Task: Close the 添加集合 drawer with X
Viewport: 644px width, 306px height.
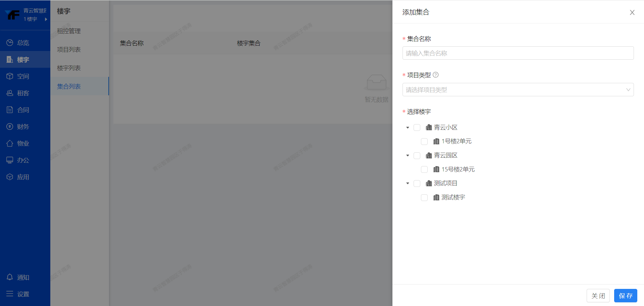Action: pos(632,12)
